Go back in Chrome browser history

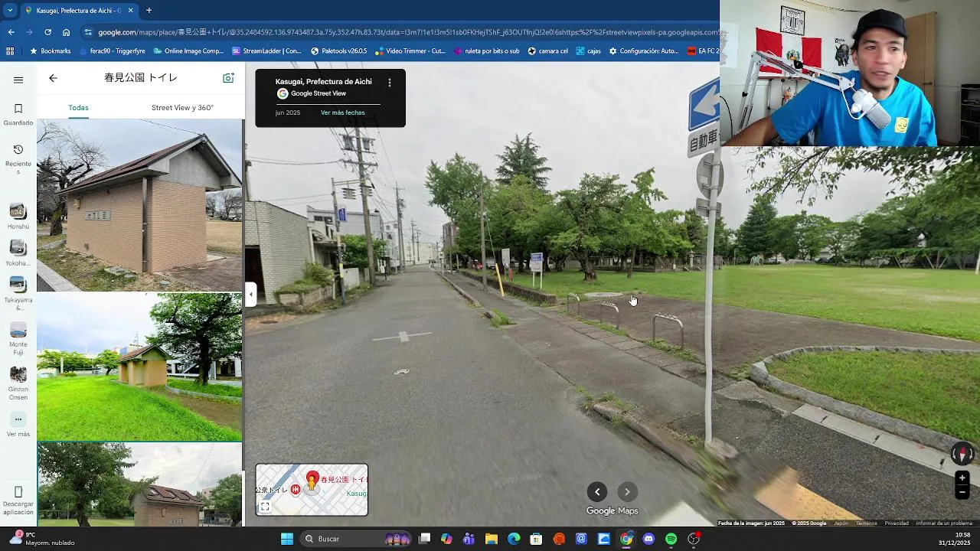(x=11, y=32)
